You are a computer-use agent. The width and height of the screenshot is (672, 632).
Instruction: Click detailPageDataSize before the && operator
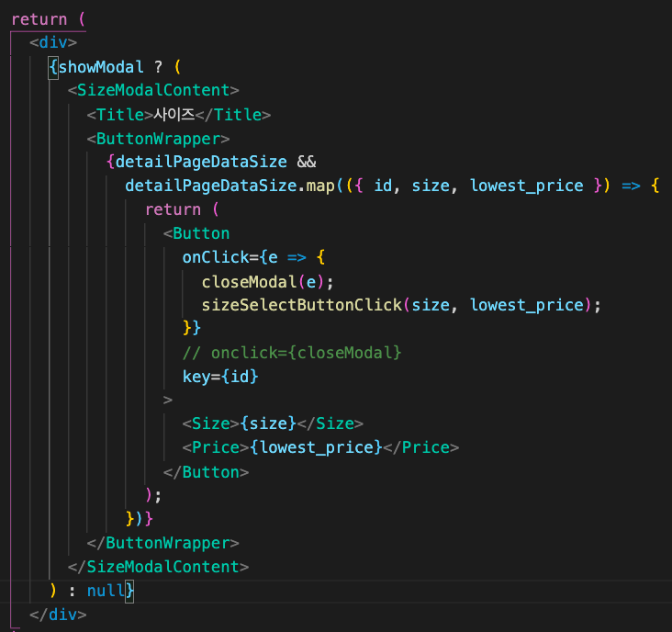201,162
